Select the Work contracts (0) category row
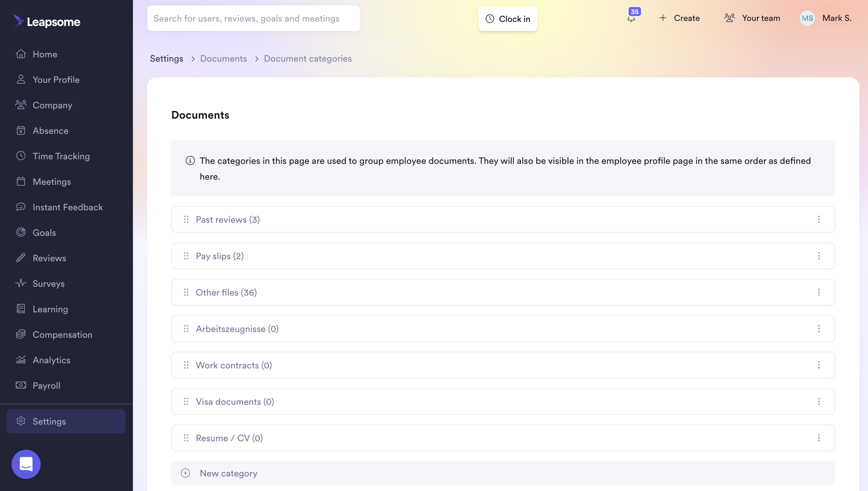Screen dimensions: 868x491 click(x=503, y=365)
